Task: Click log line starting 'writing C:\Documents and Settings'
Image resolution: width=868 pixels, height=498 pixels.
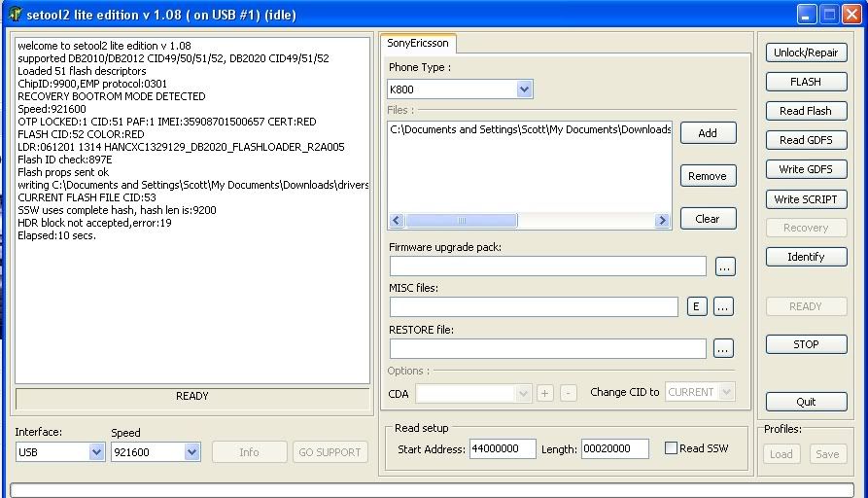Action: [193, 185]
